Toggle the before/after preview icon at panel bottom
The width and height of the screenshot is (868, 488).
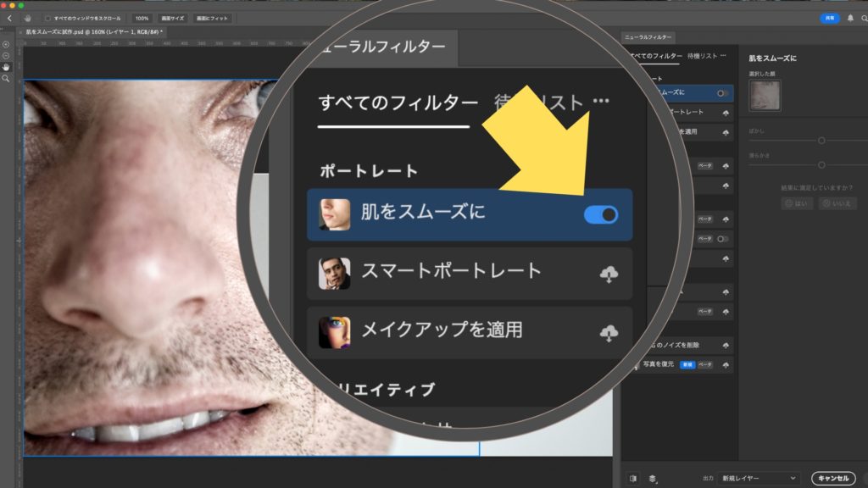(633, 479)
